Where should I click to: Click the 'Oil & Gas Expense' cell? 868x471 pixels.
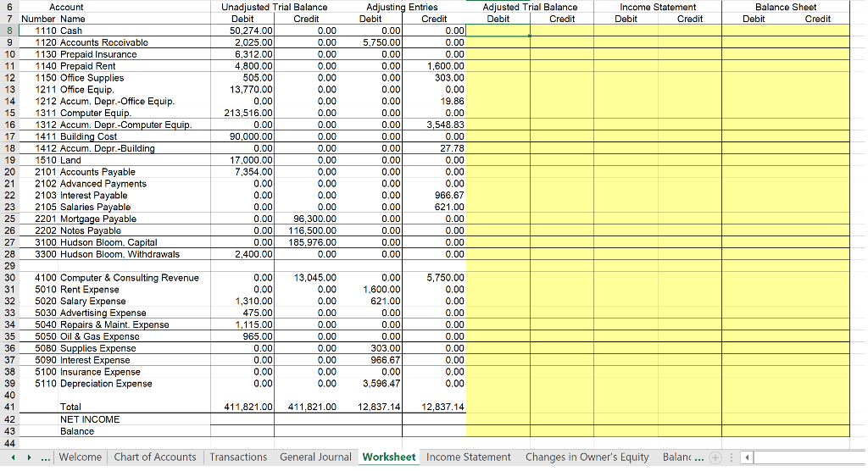pos(100,336)
